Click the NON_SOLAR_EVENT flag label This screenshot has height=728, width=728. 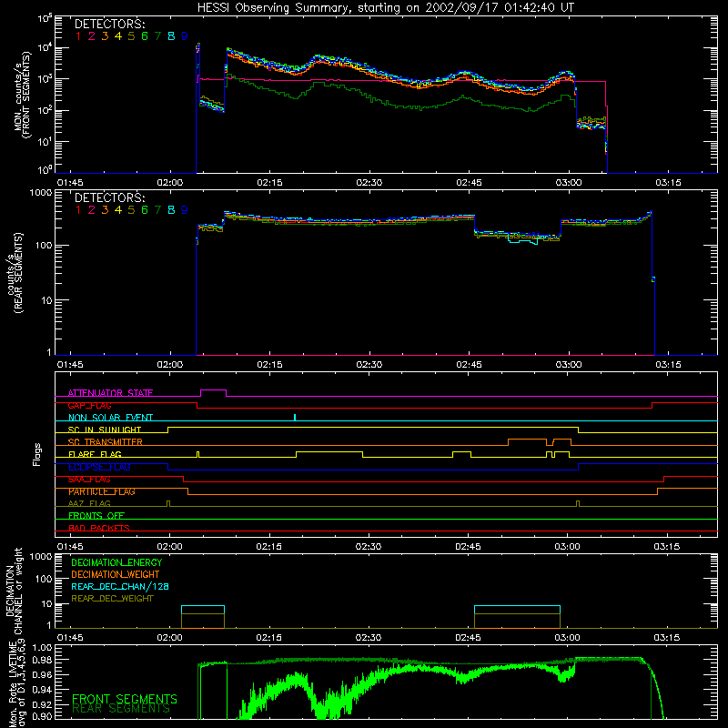coord(110,418)
